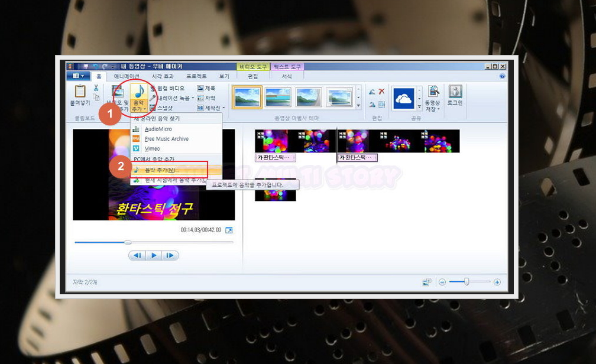This screenshot has height=364, width=596.
Task: Click the scissors Cut icon
Action: 96,88
